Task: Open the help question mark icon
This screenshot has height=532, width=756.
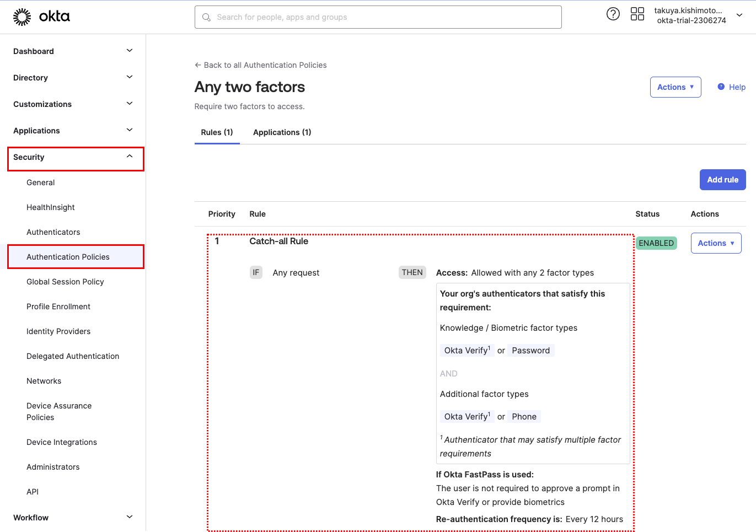Action: click(x=613, y=14)
